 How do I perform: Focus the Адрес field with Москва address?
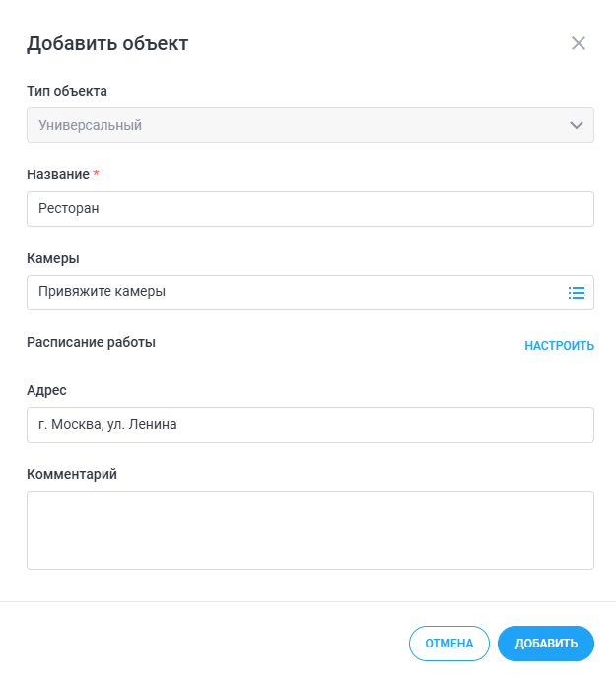[309, 425]
